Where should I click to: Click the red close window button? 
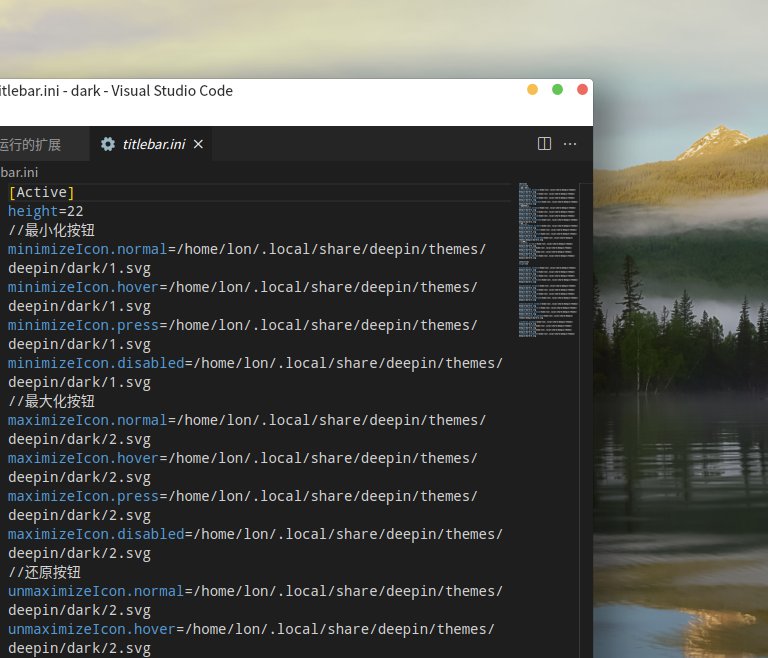pyautogui.click(x=582, y=90)
